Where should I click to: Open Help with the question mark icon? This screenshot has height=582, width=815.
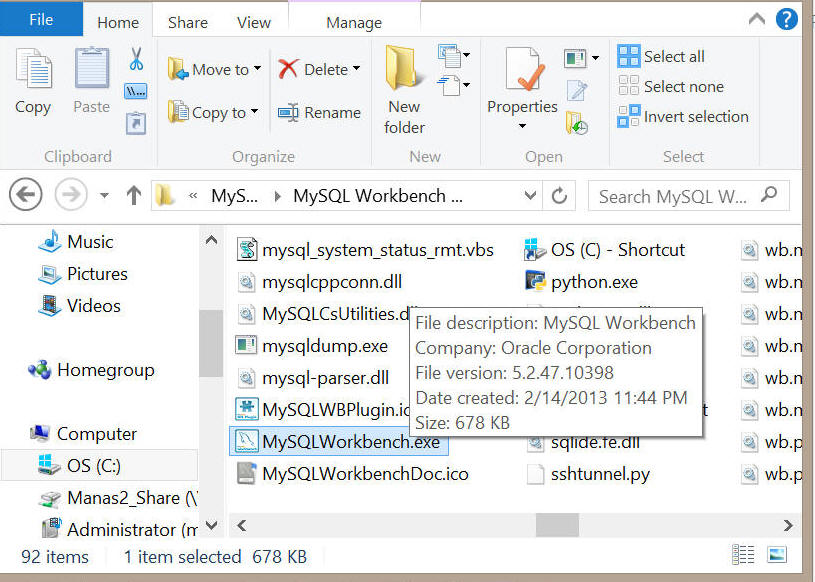[x=786, y=19]
